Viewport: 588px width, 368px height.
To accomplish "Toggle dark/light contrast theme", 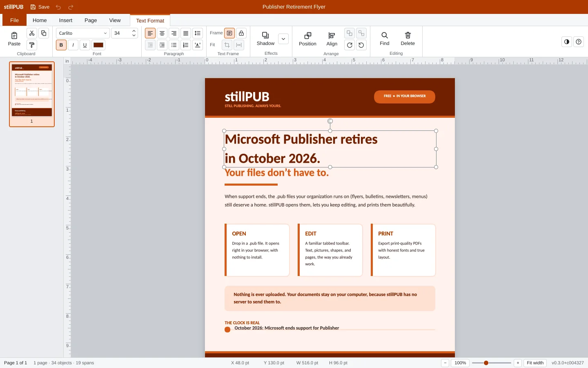I will 567,42.
